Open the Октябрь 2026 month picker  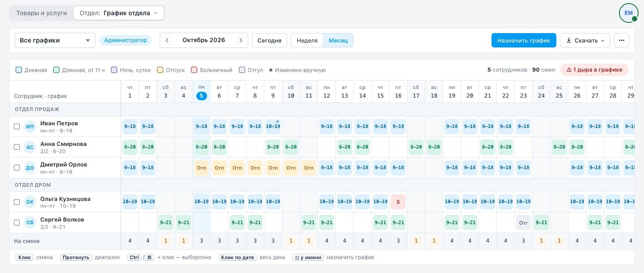(x=203, y=40)
